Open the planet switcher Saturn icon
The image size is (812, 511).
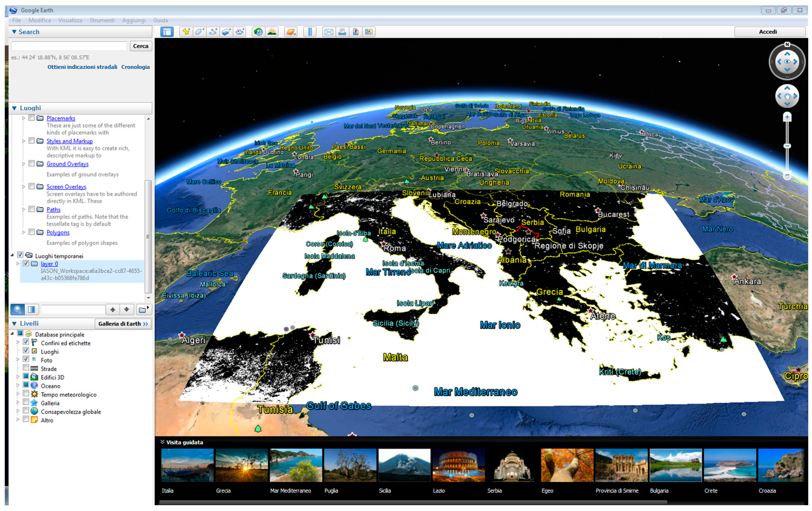(x=290, y=32)
